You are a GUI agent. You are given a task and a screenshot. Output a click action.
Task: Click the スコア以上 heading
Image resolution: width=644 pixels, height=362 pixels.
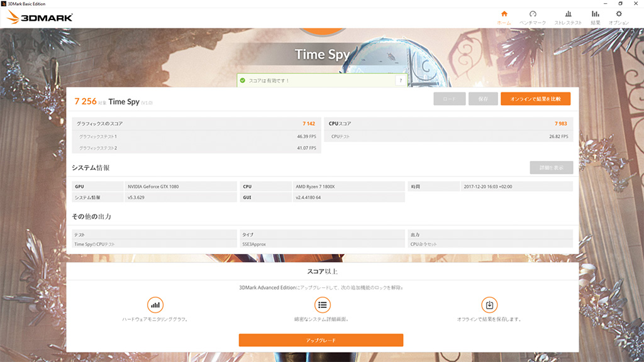(x=323, y=271)
